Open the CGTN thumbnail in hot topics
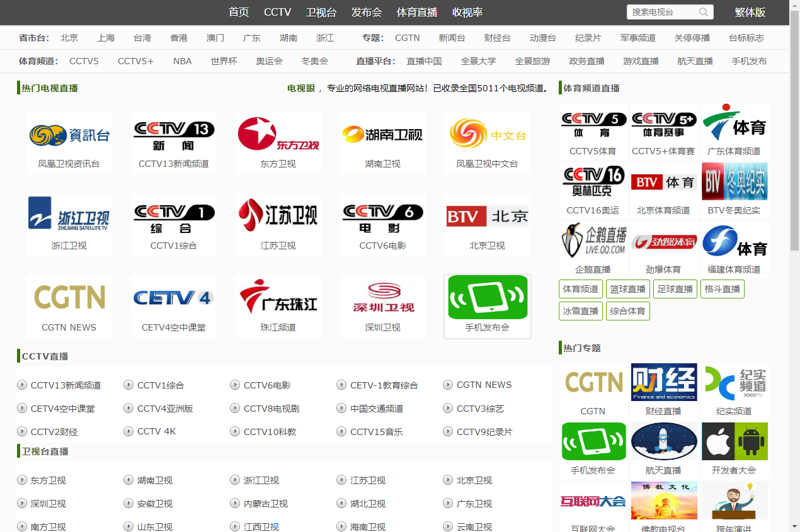This screenshot has height=532, width=800. [x=593, y=382]
